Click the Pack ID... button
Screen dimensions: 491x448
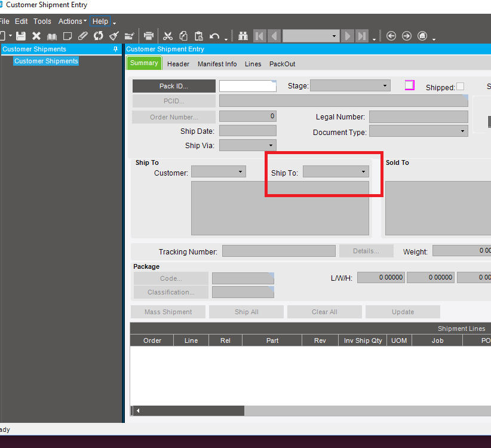click(x=174, y=86)
